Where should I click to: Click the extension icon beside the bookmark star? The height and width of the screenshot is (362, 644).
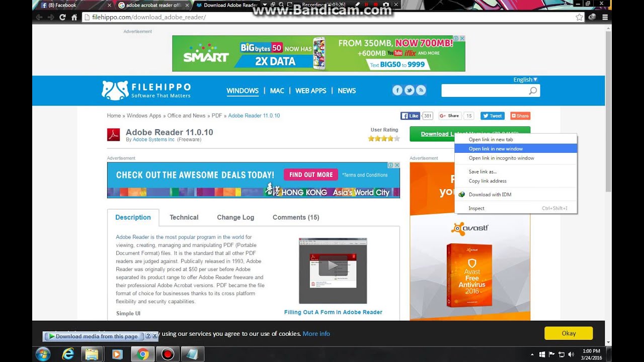593,17
